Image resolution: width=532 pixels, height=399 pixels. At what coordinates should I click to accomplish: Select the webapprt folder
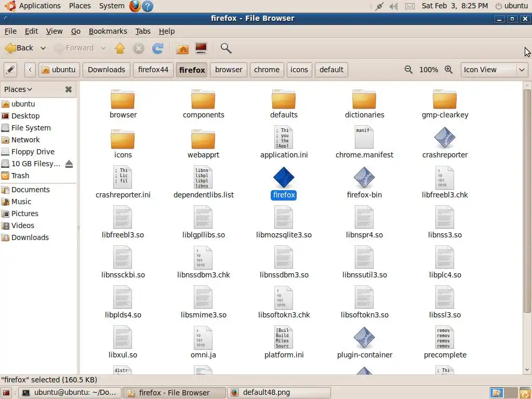point(203,139)
